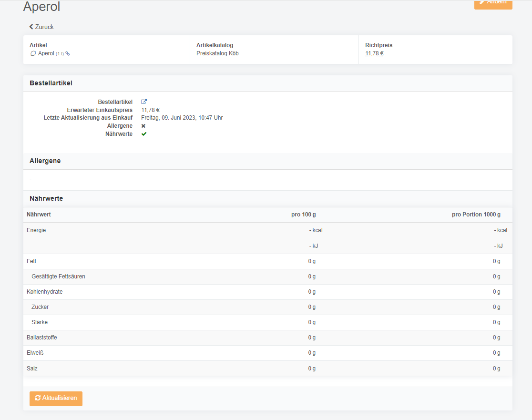Click the chain link icon beside Aperol
Screen dimensions: 532x420
coord(68,53)
